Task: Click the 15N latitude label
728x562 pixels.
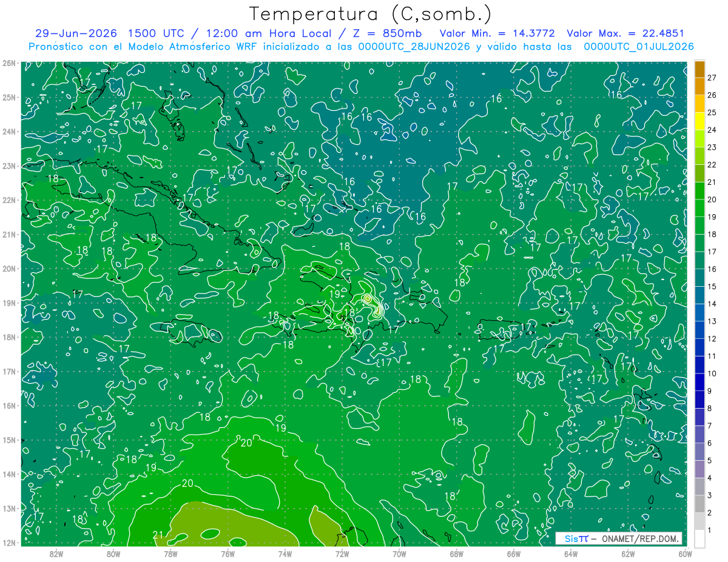Action: pyautogui.click(x=9, y=440)
